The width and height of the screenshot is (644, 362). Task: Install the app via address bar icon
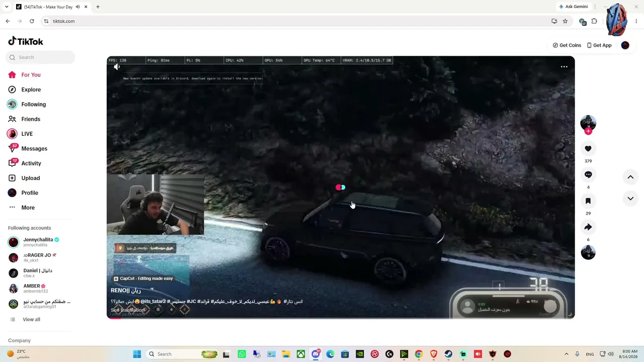pyautogui.click(x=554, y=21)
